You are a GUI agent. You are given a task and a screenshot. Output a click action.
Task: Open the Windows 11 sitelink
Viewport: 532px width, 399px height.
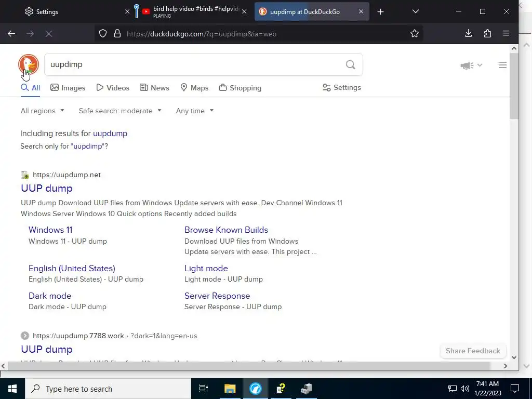pos(50,230)
